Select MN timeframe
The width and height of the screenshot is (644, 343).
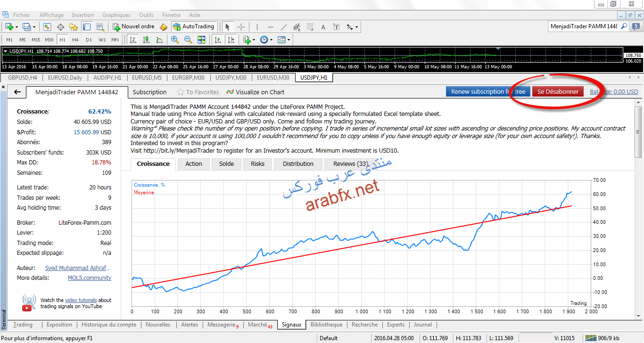115,40
